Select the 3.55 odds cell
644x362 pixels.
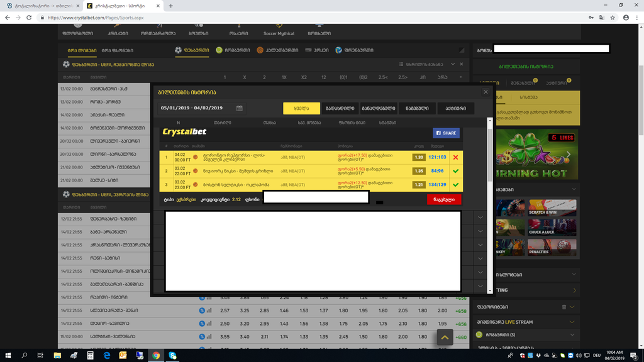coord(225,337)
